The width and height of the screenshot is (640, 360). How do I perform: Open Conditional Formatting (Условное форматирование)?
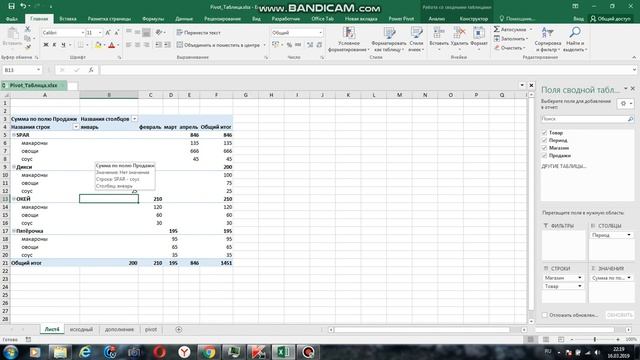click(349, 39)
